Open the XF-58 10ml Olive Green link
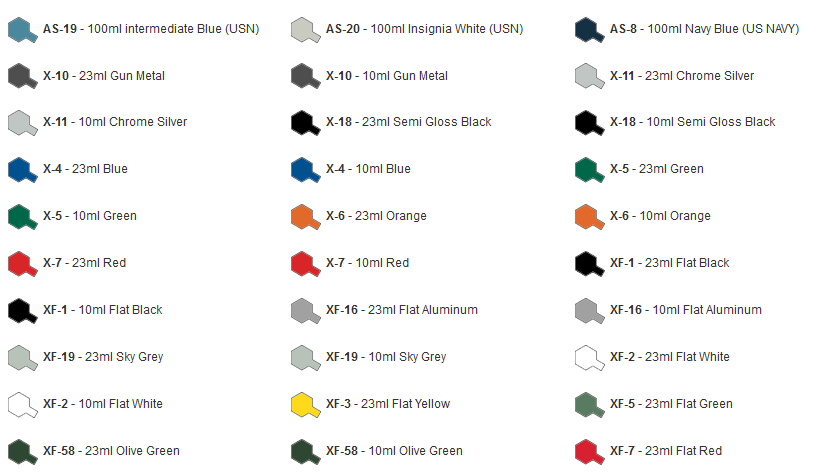The image size is (828, 472). 394,451
